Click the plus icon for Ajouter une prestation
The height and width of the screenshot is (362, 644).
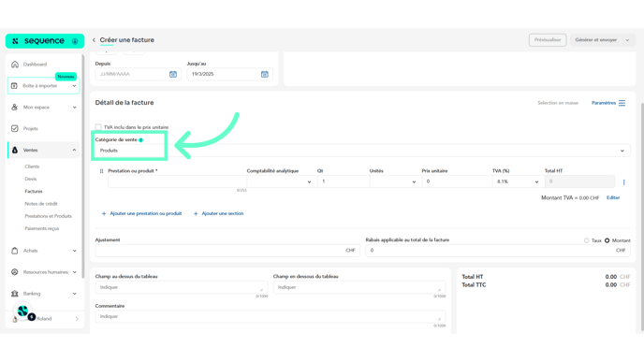[x=104, y=214]
